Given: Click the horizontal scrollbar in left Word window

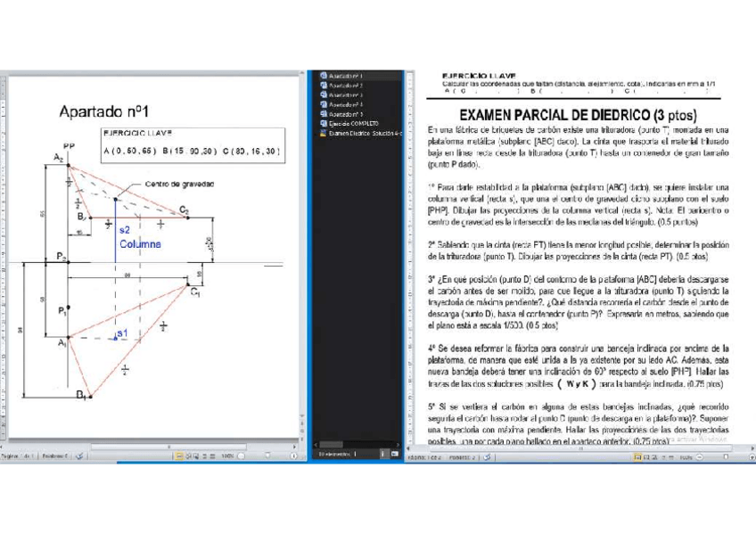Looking at the screenshot, I should 168,447.
